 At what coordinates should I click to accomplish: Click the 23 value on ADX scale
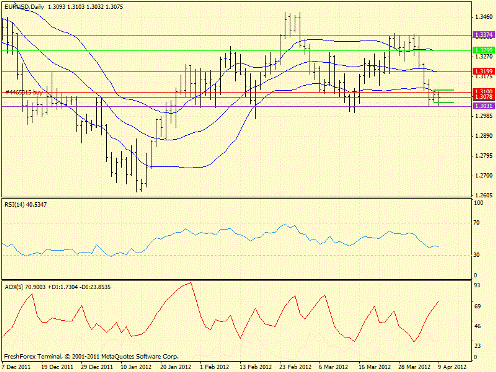[477, 346]
